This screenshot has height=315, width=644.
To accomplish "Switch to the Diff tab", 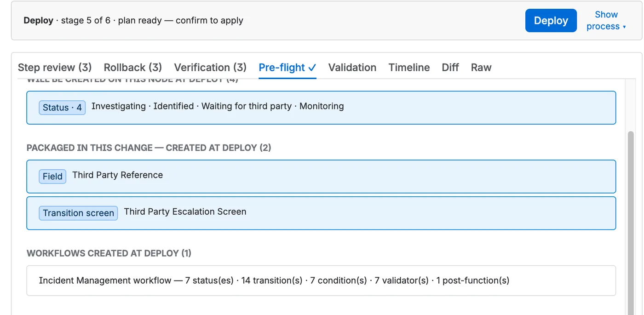I will [x=450, y=68].
